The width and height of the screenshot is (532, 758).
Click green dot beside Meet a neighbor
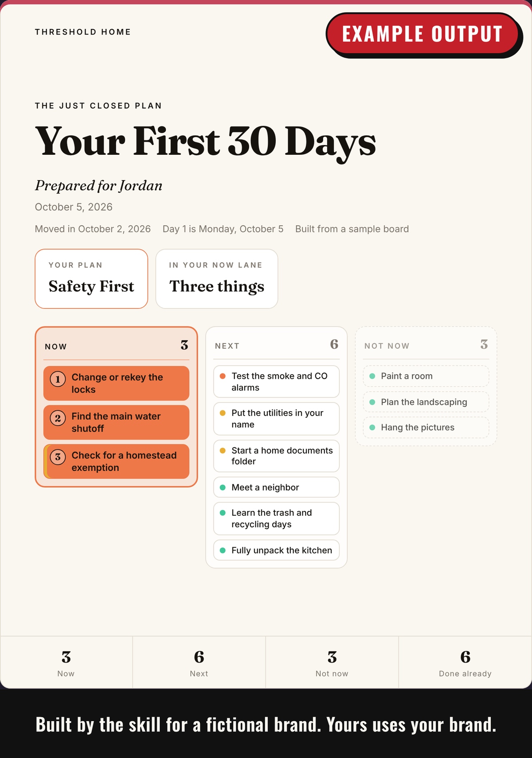pyautogui.click(x=223, y=487)
